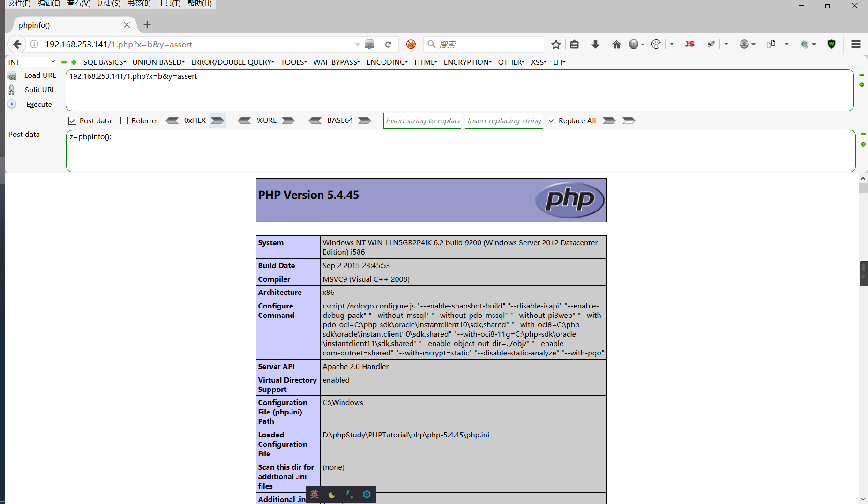Reload the current page

(389, 44)
